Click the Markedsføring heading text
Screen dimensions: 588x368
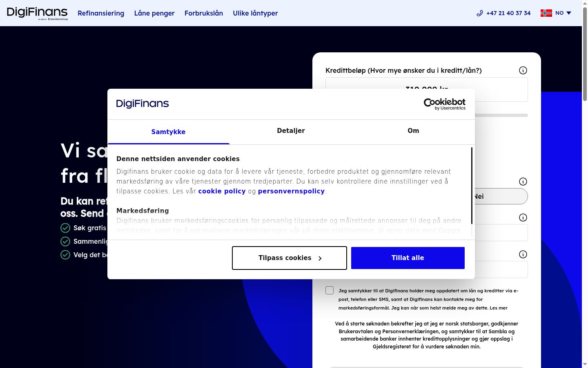tap(143, 211)
